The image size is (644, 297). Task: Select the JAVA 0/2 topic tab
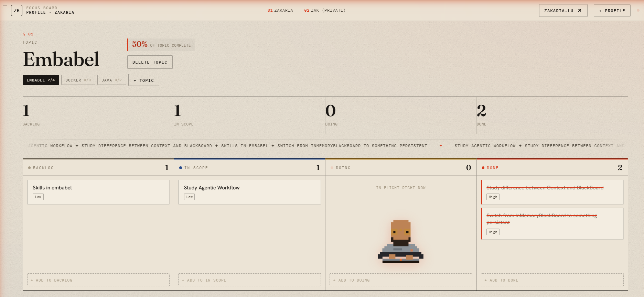(x=112, y=80)
